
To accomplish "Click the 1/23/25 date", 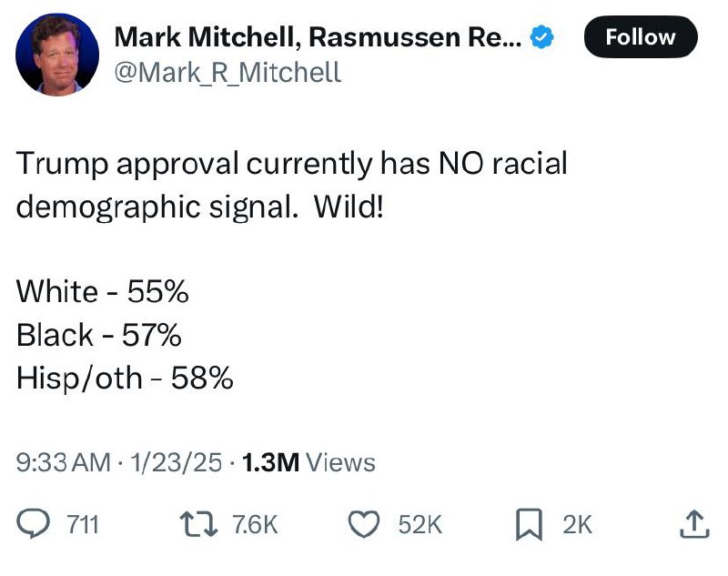I will coord(176,462).
